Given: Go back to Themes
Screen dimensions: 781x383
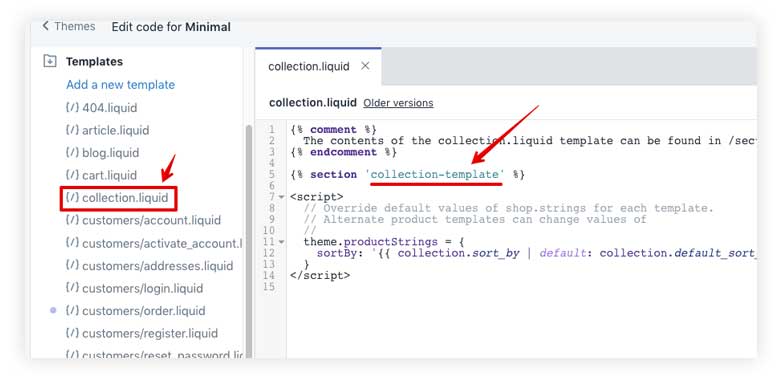Looking at the screenshot, I should (75, 26).
